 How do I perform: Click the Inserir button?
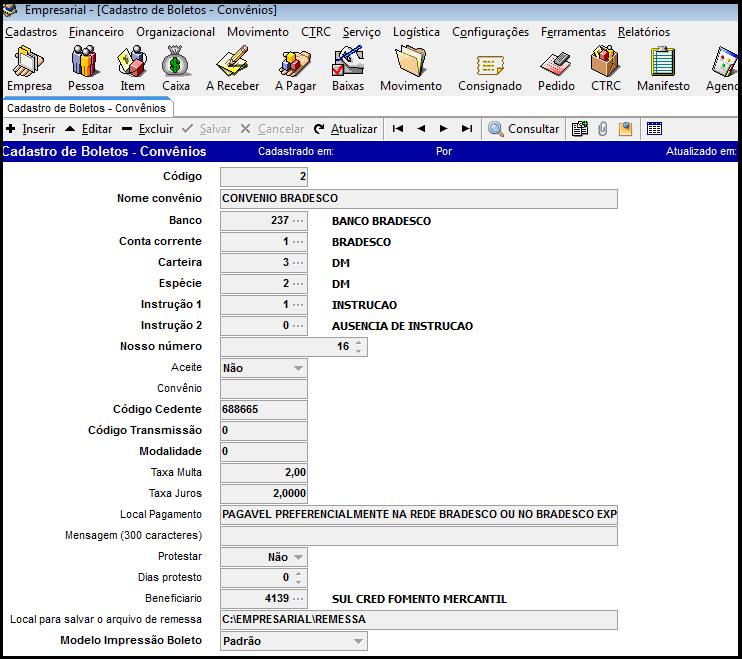click(x=31, y=129)
